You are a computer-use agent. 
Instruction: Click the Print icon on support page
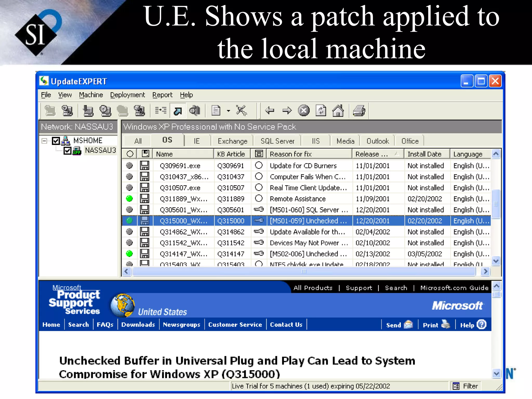tap(446, 324)
